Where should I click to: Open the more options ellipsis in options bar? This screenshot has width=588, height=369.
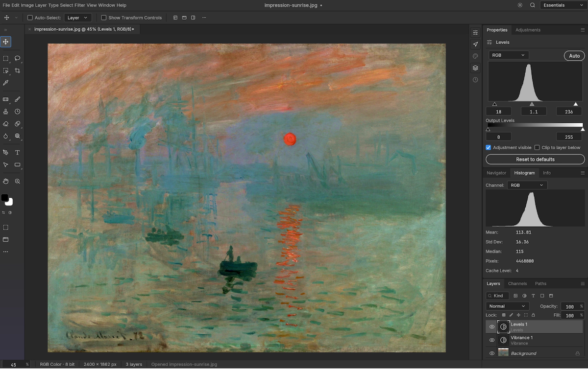204,18
